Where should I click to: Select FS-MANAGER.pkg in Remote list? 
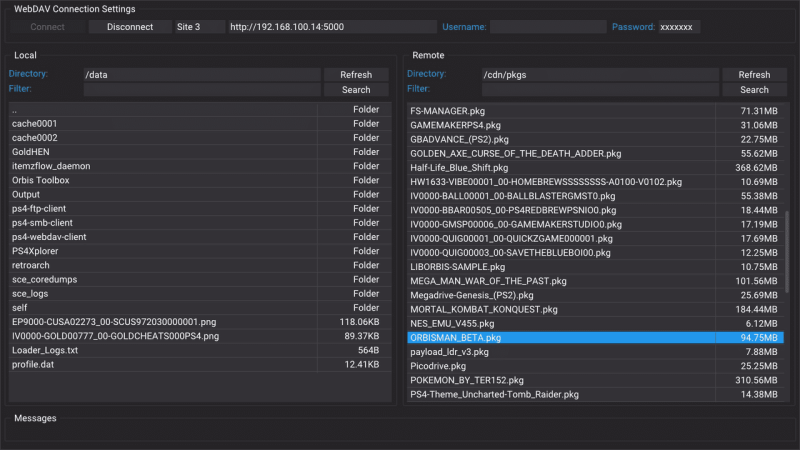[595, 111]
